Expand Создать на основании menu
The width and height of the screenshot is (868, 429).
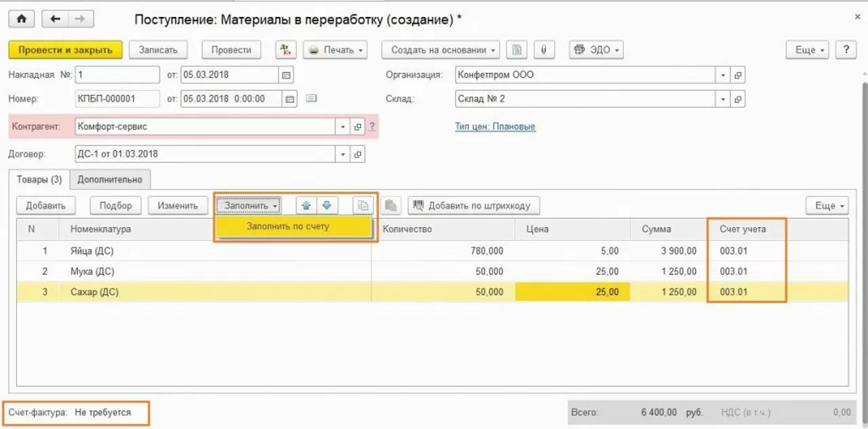point(440,50)
